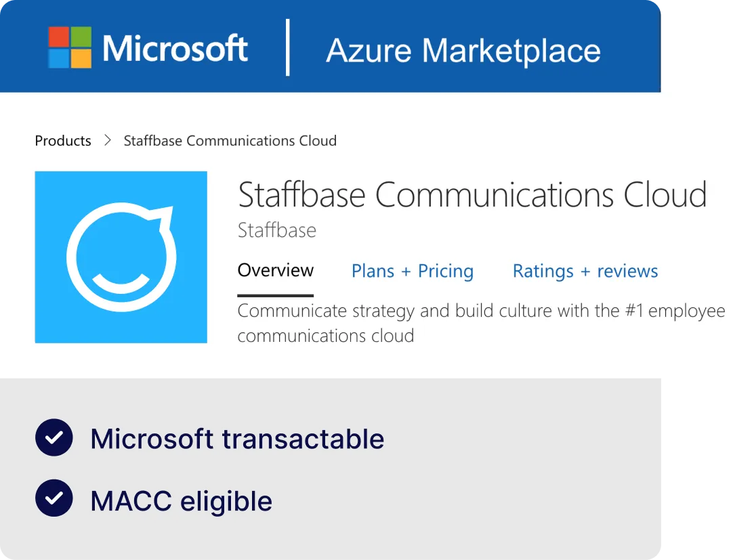This screenshot has height=560, width=752.
Task: Click the dark checkmark beside MACC eligible
Action: (54, 500)
